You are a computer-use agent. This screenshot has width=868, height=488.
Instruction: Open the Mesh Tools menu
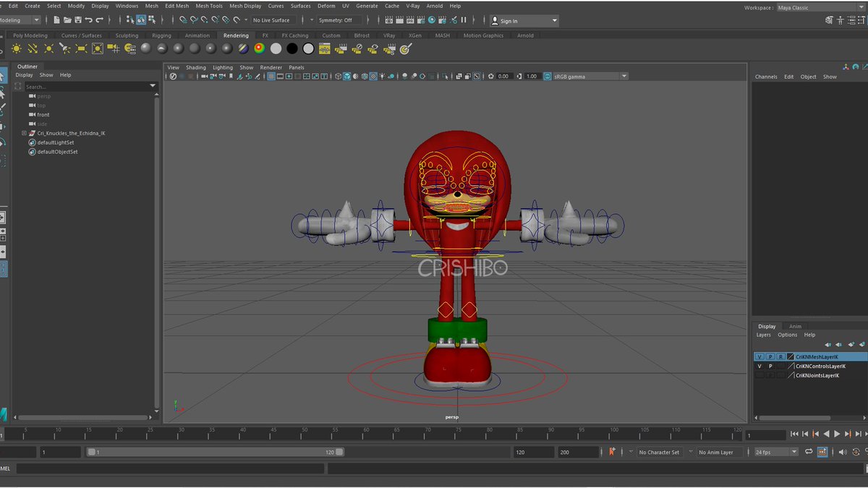coord(209,6)
